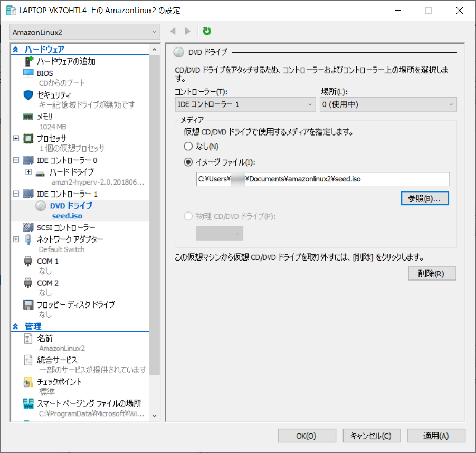Select the イメージ ファイル(I) radio button
This screenshot has width=476, height=453.
[188, 162]
